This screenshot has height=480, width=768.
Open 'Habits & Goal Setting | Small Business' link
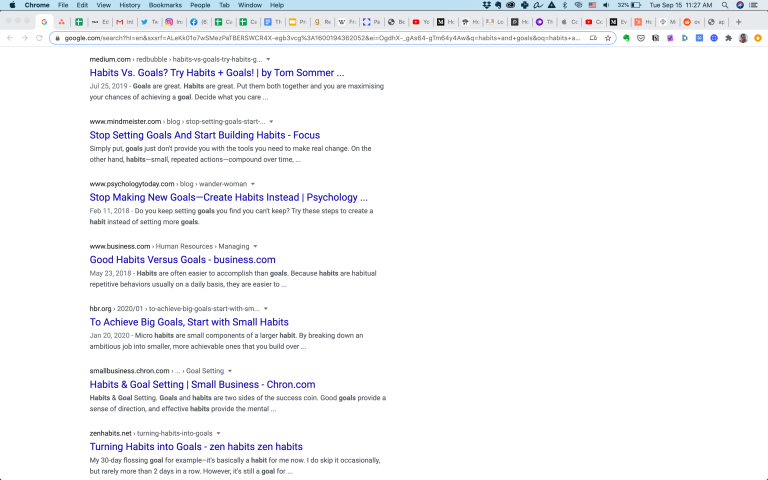point(202,384)
